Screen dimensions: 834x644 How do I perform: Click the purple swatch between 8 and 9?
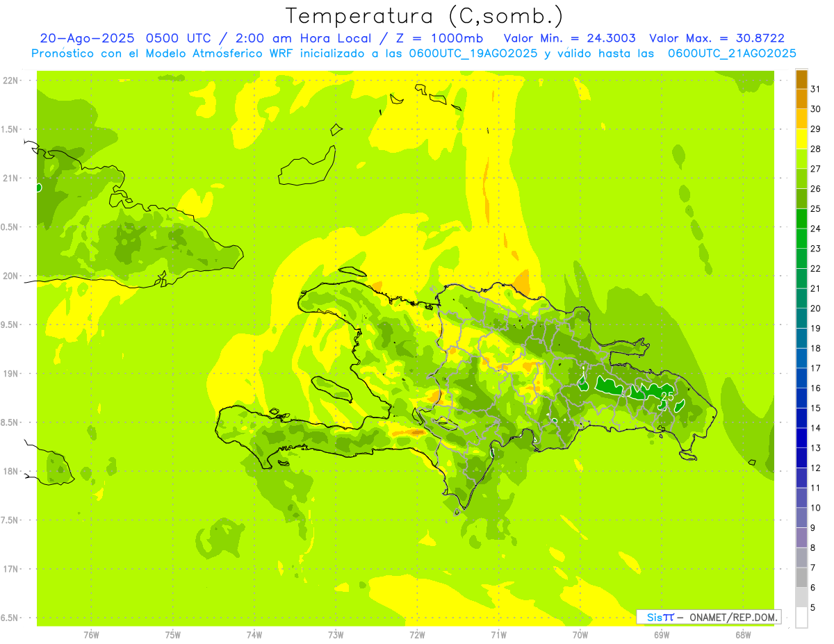(x=801, y=538)
